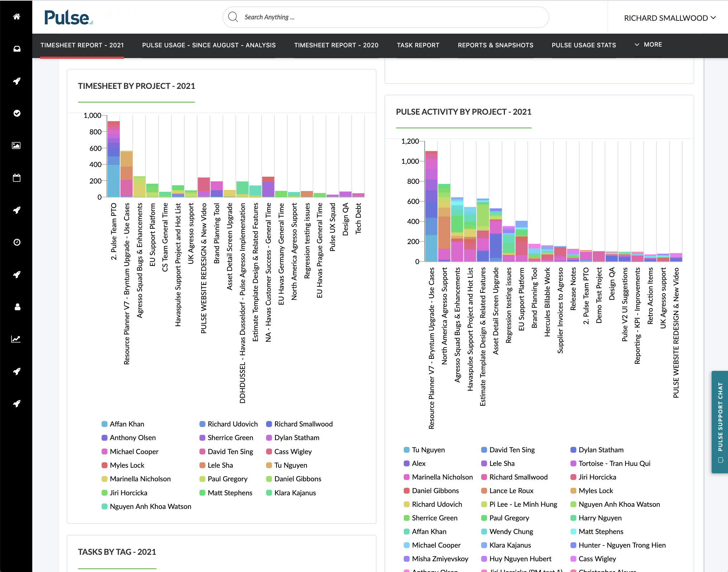Click Myles Lock in the timesheet legend
Viewport: 728px width, 572px height.
[123, 465]
